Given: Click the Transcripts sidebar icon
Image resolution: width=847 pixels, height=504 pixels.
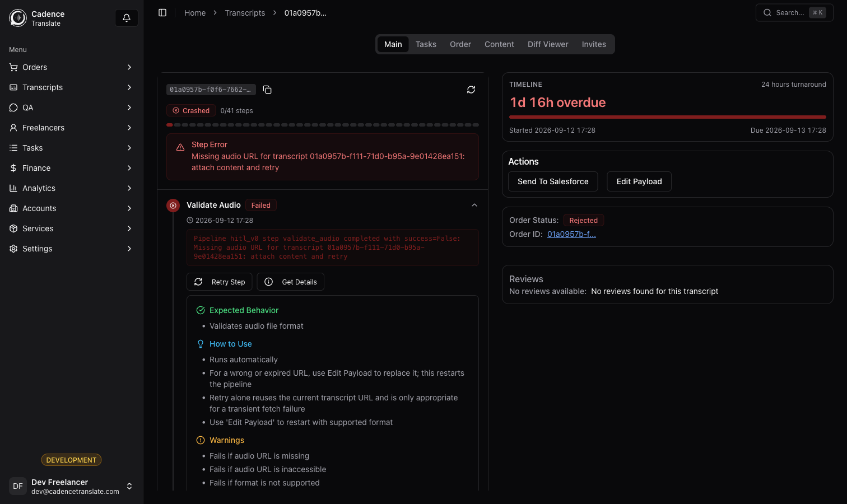Looking at the screenshot, I should pyautogui.click(x=13, y=87).
